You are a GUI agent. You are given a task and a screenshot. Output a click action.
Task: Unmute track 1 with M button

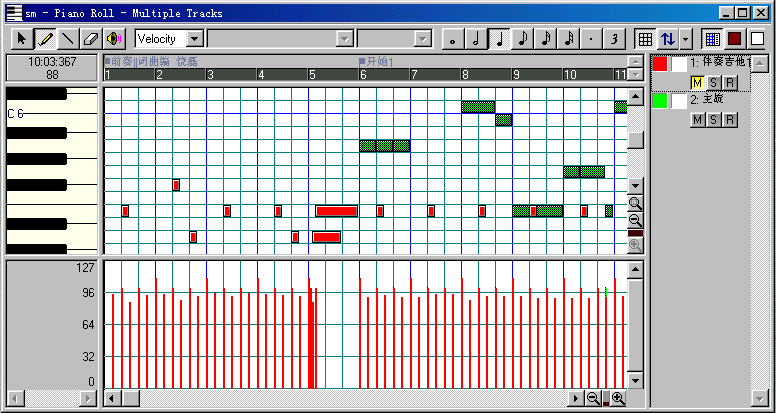(x=698, y=81)
